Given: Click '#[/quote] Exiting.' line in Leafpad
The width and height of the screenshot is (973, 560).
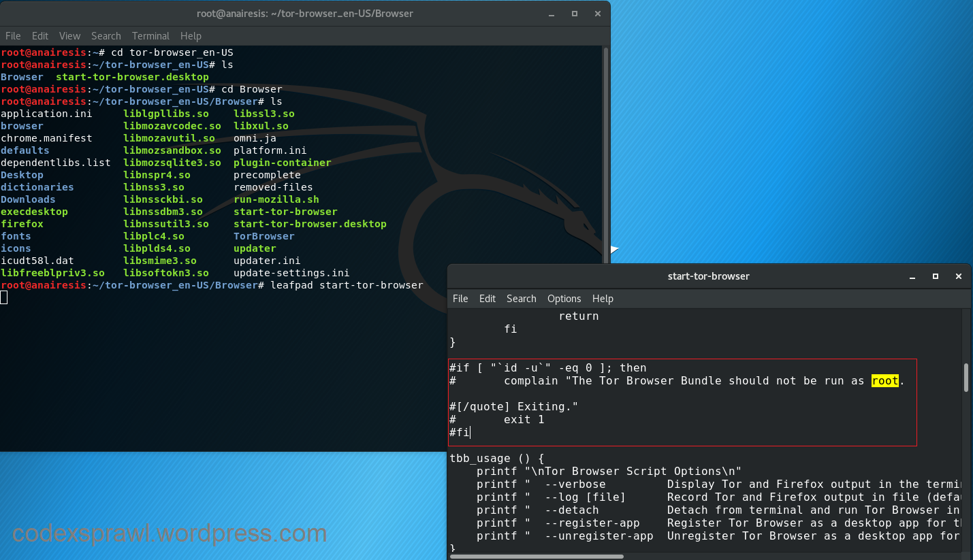Looking at the screenshot, I should click(x=513, y=407).
